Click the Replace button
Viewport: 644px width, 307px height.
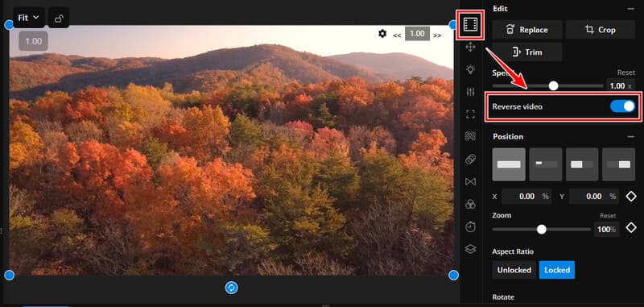[x=527, y=30]
